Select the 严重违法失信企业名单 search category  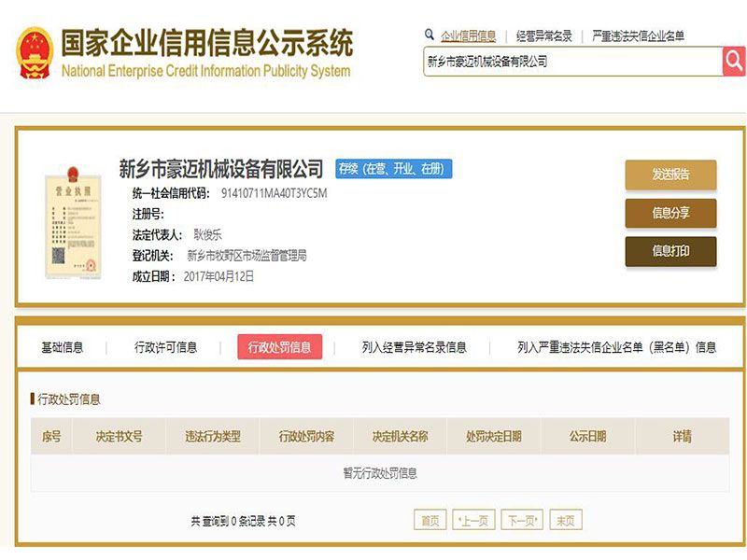tap(638, 35)
